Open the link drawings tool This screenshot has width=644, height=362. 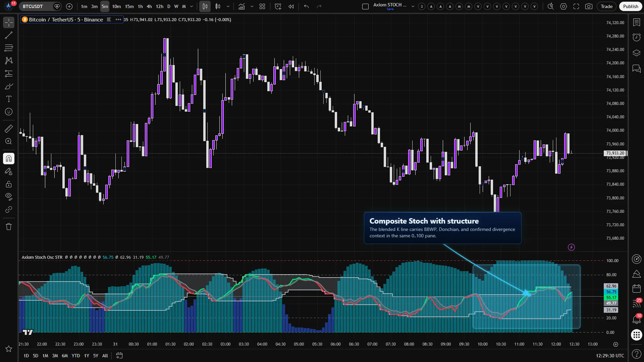click(x=9, y=210)
